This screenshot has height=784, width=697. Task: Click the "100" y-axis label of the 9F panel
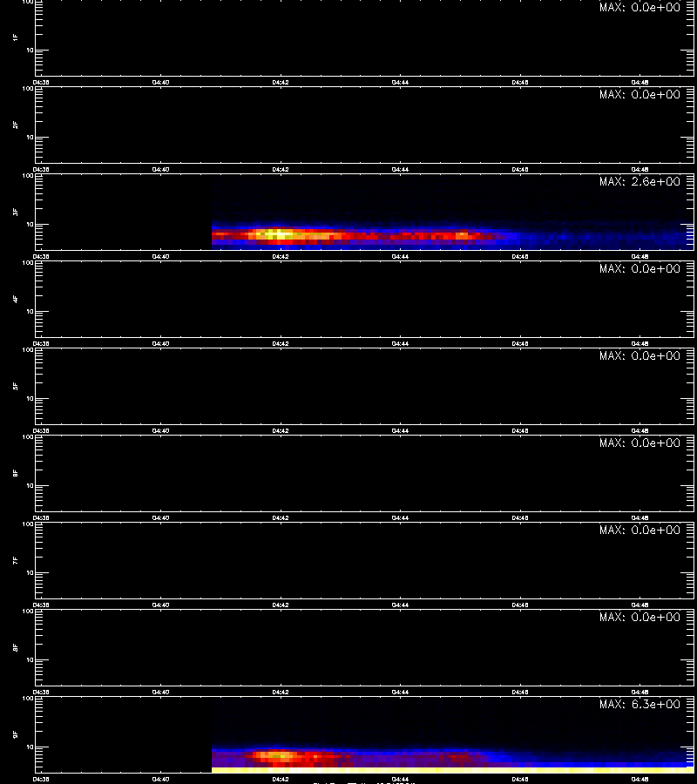click(29, 699)
